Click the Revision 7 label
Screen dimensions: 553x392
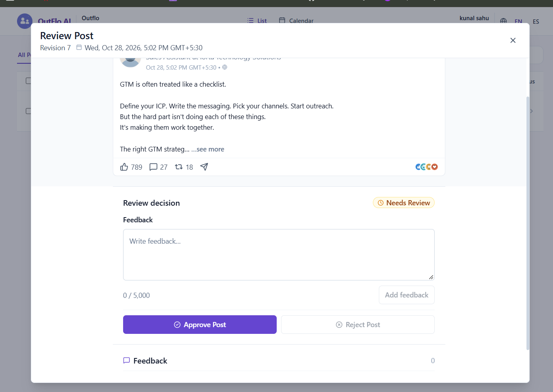tap(55, 48)
